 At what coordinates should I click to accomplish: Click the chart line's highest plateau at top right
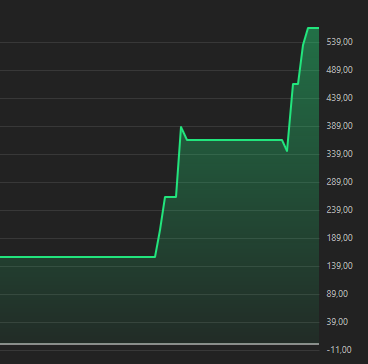click(313, 28)
